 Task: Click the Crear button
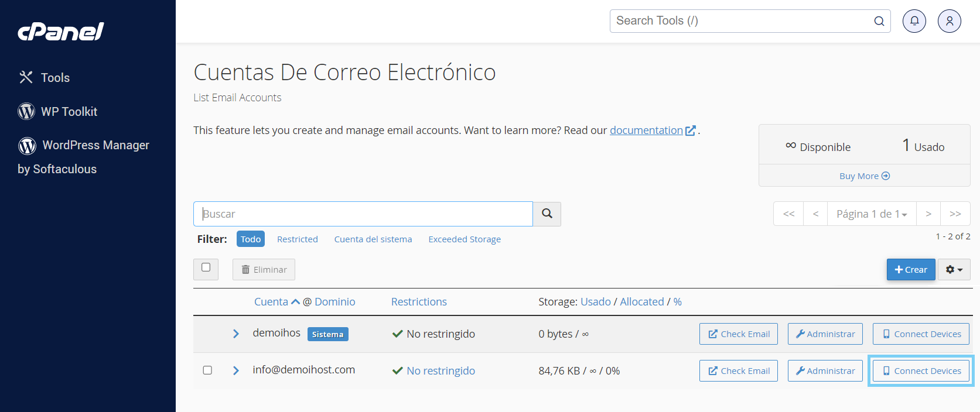click(910, 270)
